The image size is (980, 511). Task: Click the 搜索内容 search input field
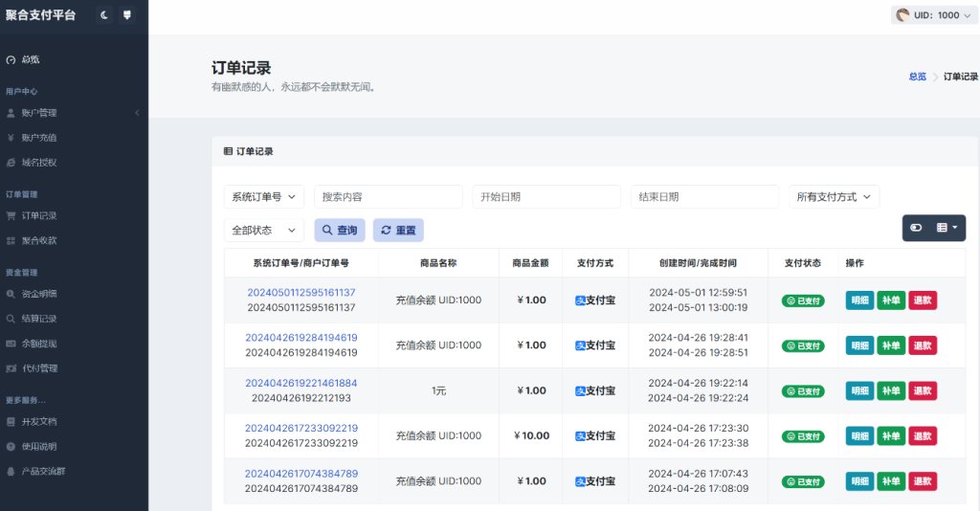pos(389,196)
